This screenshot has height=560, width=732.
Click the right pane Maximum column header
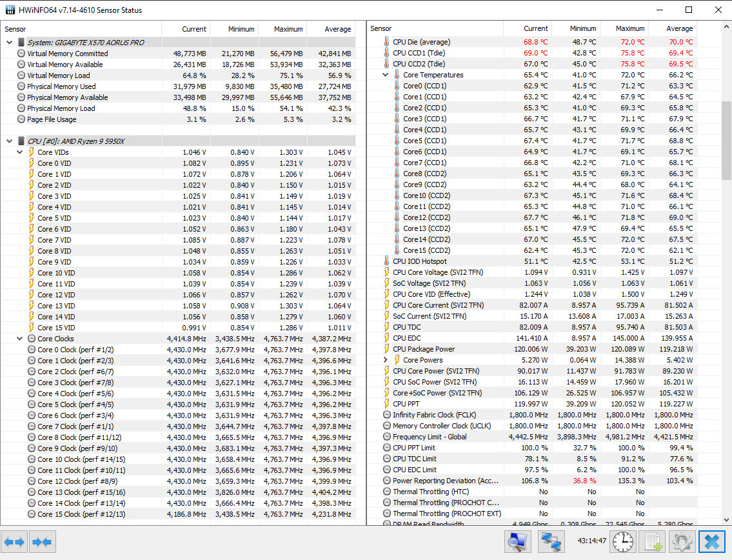[624, 28]
